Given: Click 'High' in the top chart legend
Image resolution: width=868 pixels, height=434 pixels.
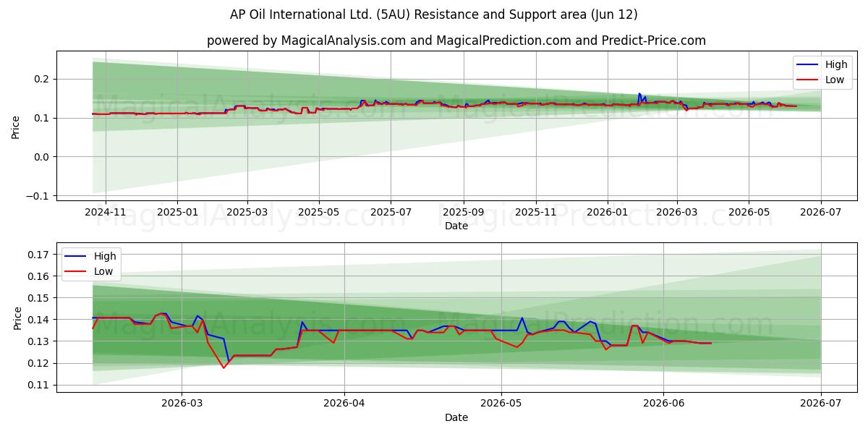Looking at the screenshot, I should (836, 64).
